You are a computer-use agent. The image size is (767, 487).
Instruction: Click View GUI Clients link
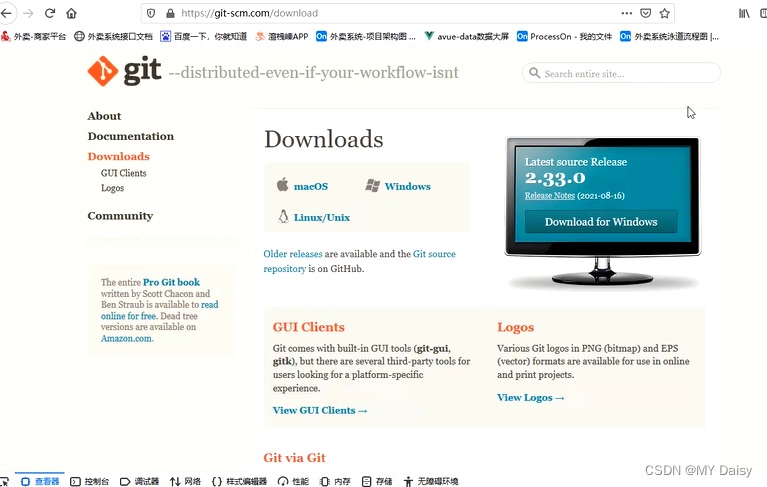pyautogui.click(x=320, y=410)
